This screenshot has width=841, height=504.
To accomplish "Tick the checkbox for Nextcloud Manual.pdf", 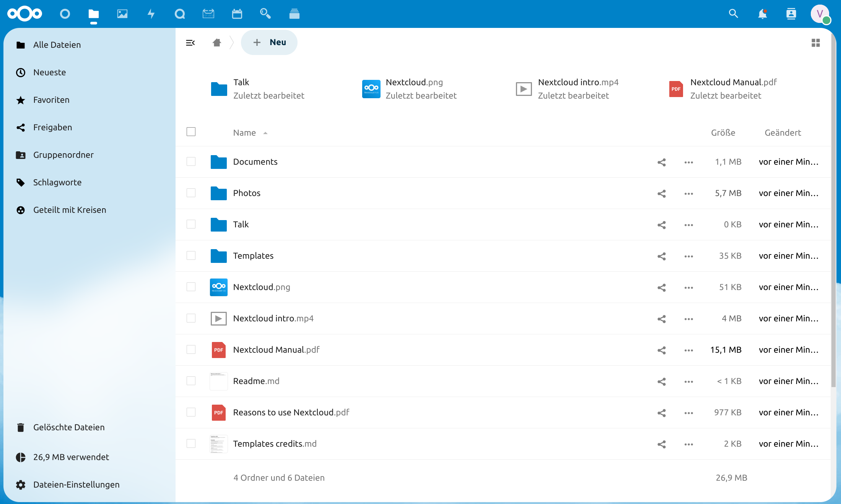I will tap(191, 350).
